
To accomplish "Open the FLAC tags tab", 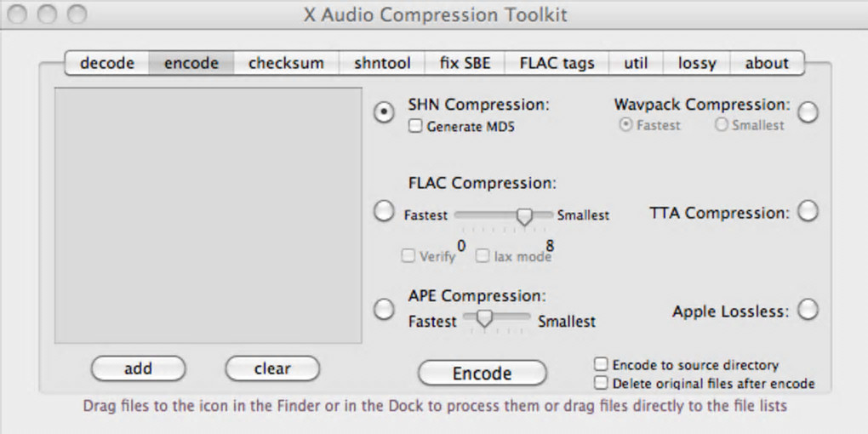I will [557, 63].
